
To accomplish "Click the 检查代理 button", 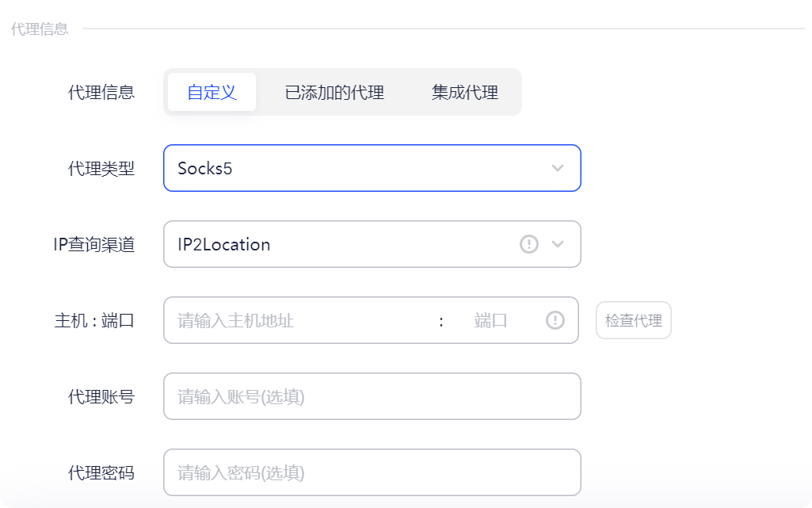I will click(633, 320).
